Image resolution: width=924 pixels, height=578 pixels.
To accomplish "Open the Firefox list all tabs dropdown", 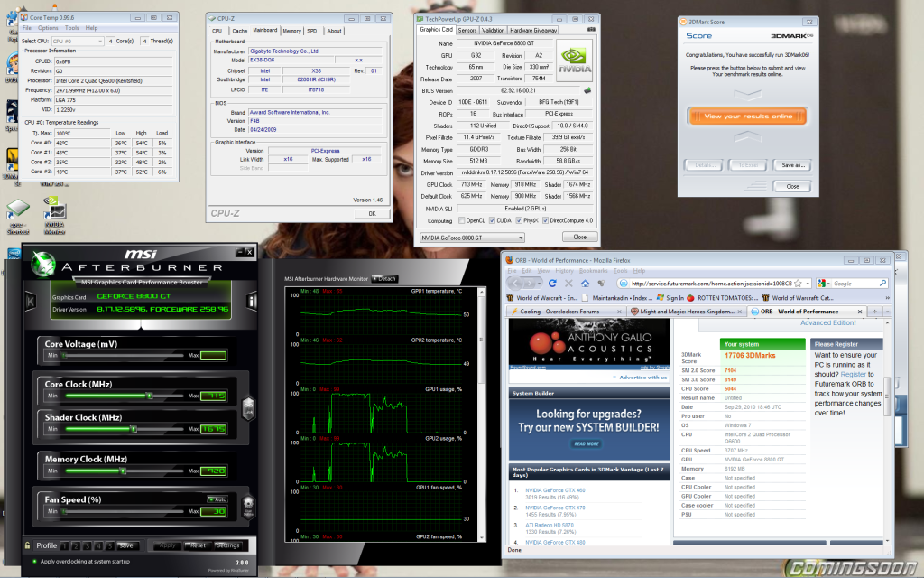I will click(887, 312).
